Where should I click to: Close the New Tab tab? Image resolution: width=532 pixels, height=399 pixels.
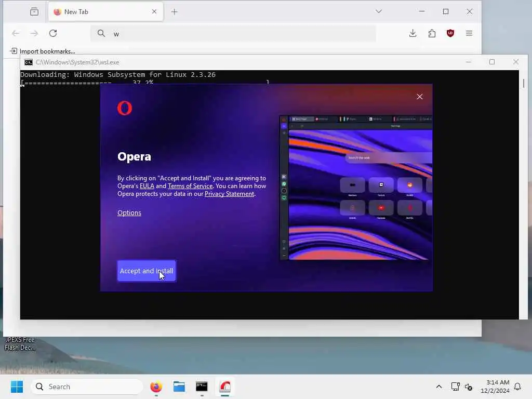[154, 11]
